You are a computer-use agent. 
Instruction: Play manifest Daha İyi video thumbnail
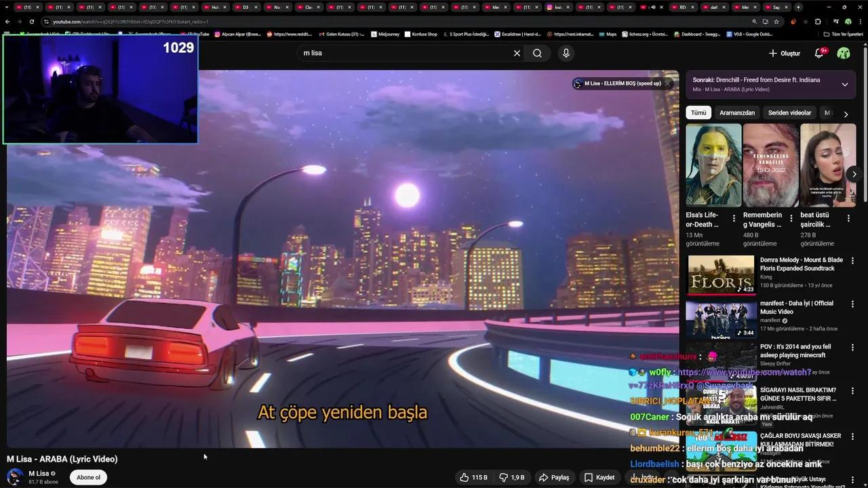point(721,319)
